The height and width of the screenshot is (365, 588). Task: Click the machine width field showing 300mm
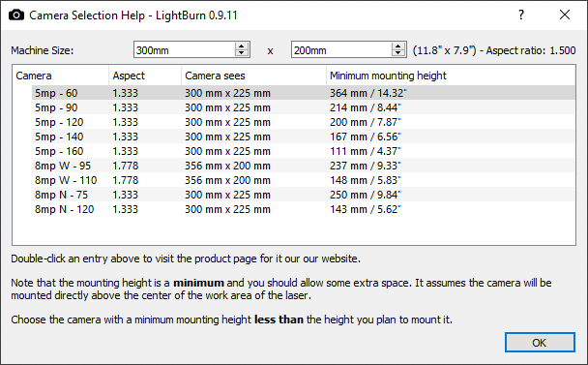184,50
